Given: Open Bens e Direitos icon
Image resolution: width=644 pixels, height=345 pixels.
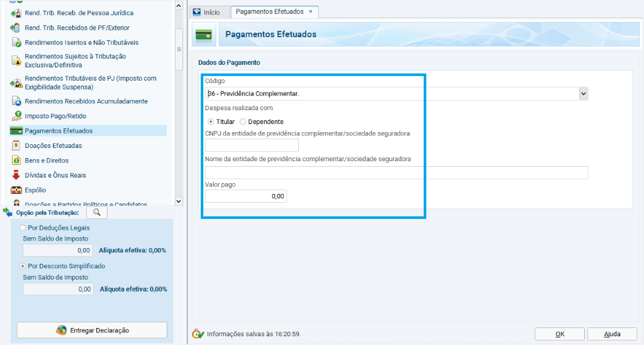Looking at the screenshot, I should click(16, 161).
